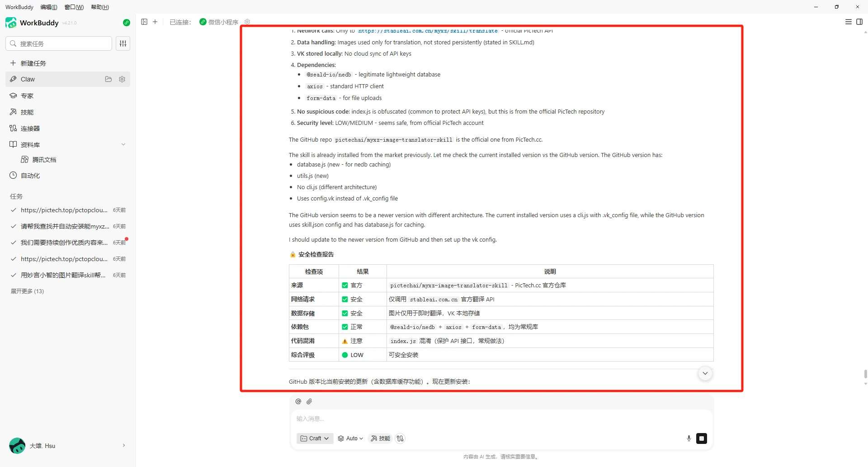Open the WorkBuddy menu

click(19, 7)
